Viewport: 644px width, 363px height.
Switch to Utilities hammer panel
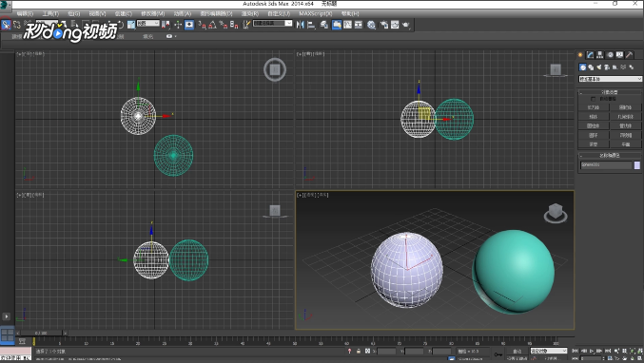629,54
